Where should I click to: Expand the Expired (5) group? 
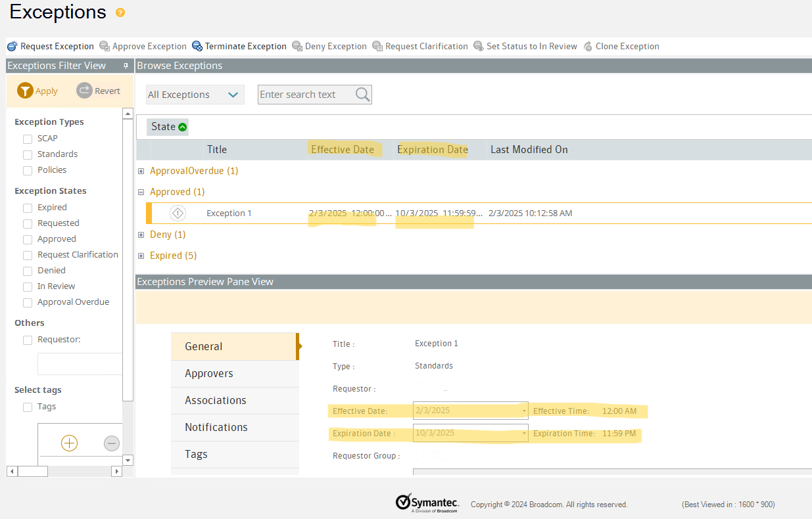pos(141,256)
